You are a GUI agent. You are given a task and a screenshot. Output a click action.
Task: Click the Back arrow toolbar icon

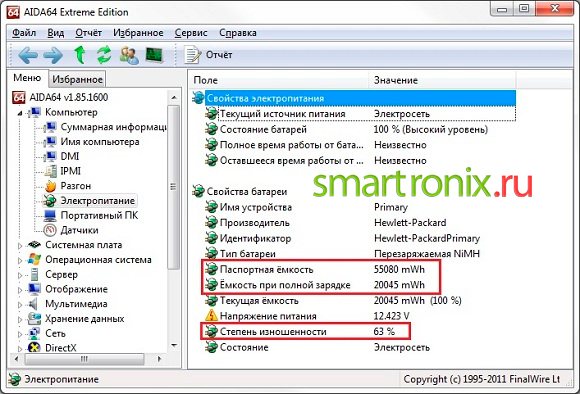[28, 55]
